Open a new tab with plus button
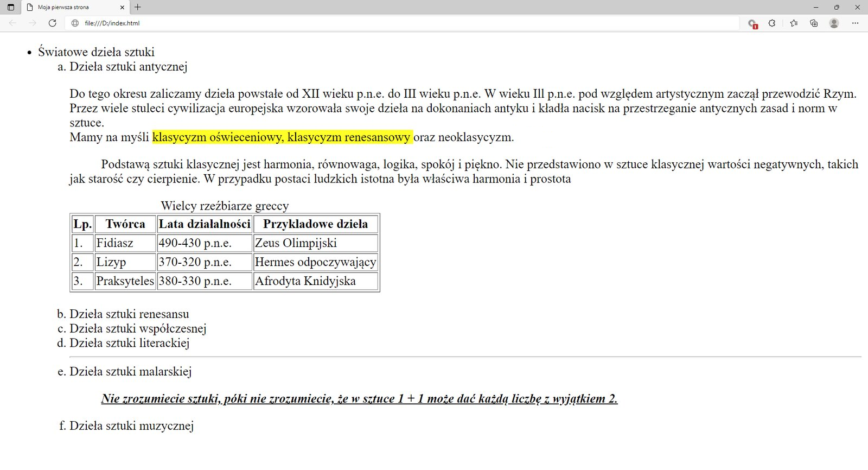Screen dimensions: 868x470 (x=138, y=7)
